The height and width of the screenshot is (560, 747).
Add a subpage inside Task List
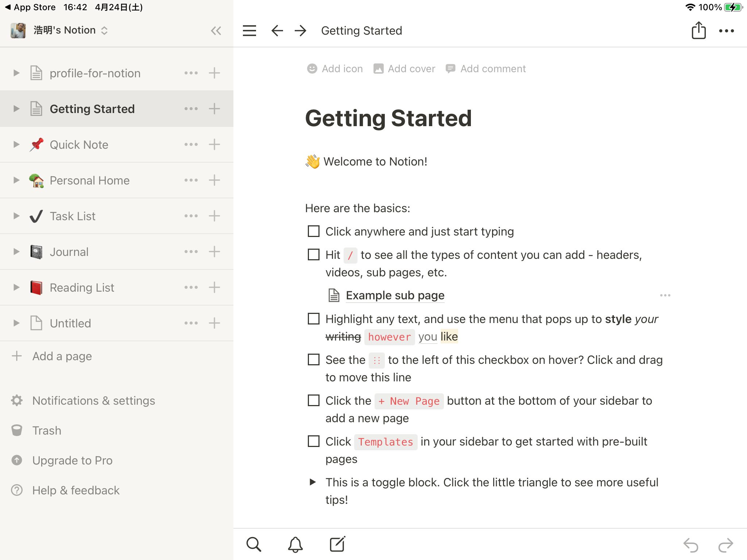pos(214,216)
